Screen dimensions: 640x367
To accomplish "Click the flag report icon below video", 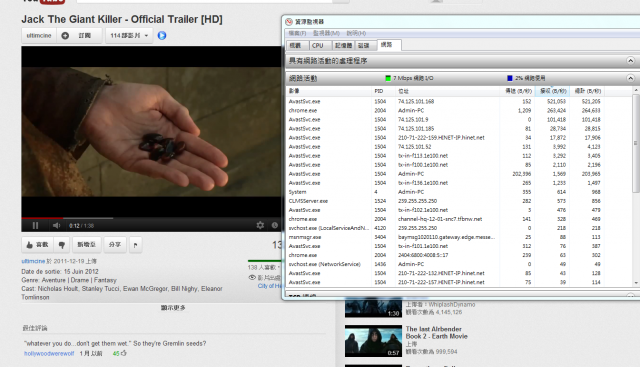I will point(136,245).
